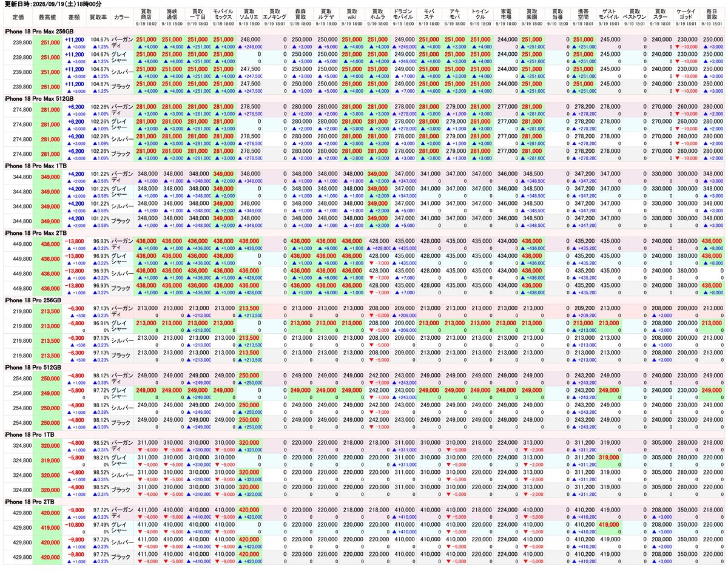Select the モバステ shop column header
This screenshot has width=728, height=571.
coord(429,15)
